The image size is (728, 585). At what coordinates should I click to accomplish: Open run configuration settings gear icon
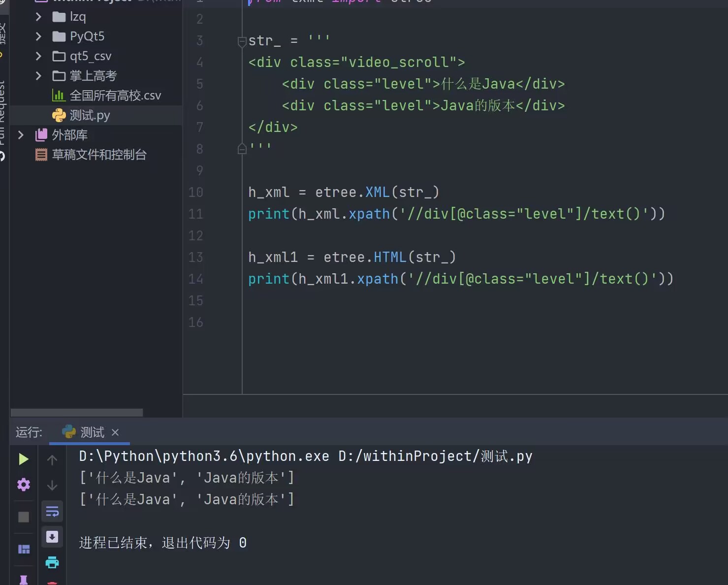[x=23, y=485]
